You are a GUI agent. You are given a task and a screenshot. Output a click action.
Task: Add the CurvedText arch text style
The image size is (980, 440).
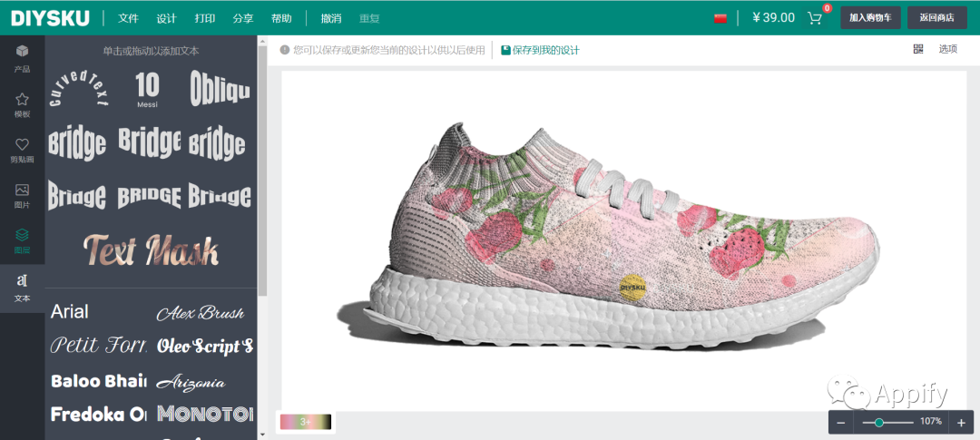pos(79,88)
